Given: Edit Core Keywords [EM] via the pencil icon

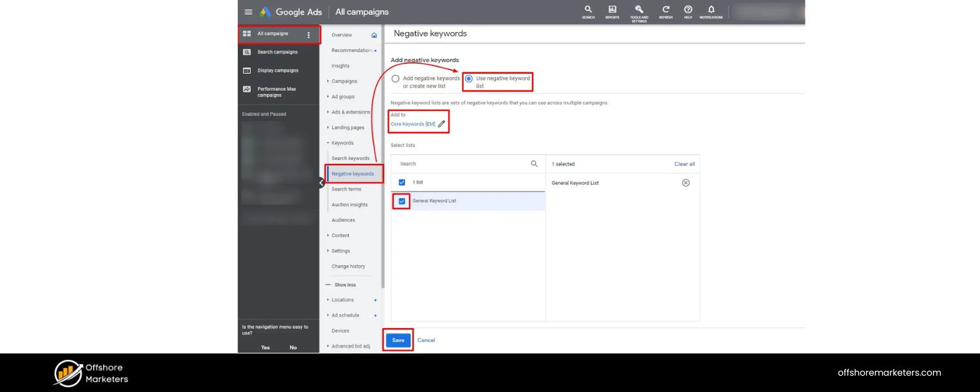Looking at the screenshot, I should point(442,123).
